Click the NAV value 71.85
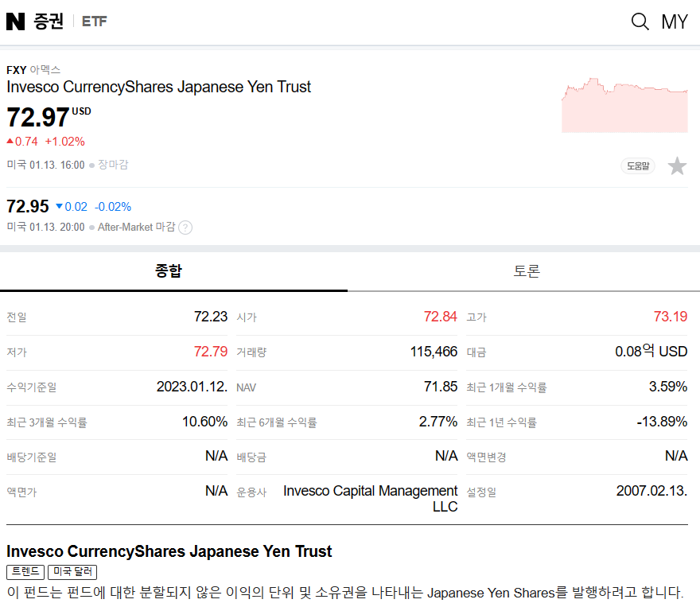Image resolution: width=700 pixels, height=611 pixels. [441, 387]
